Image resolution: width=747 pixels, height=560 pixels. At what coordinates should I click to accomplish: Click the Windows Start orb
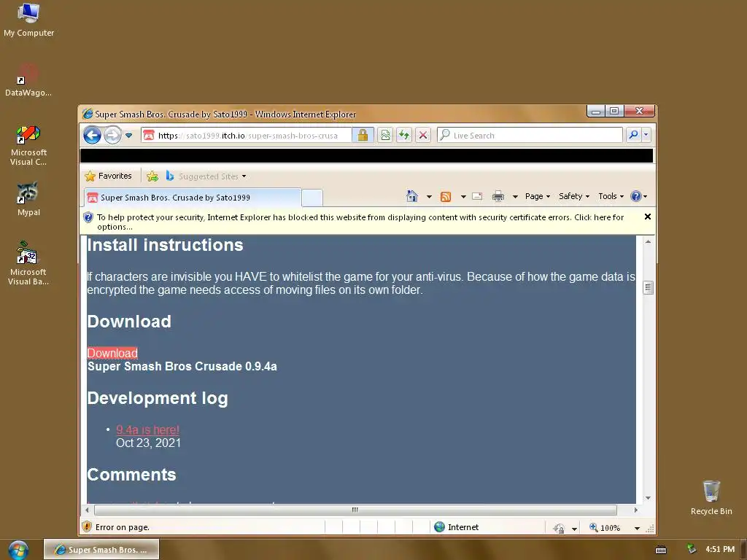click(18, 550)
